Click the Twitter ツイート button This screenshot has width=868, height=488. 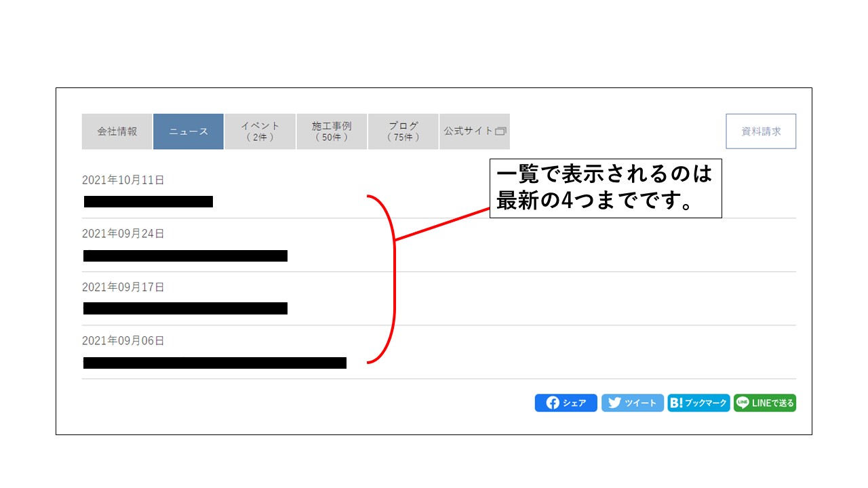coord(632,403)
